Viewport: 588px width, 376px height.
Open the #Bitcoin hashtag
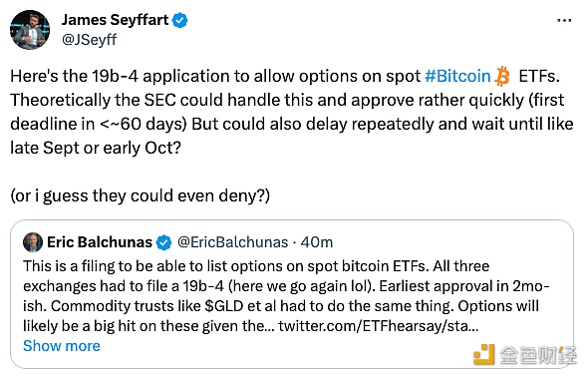pos(457,76)
